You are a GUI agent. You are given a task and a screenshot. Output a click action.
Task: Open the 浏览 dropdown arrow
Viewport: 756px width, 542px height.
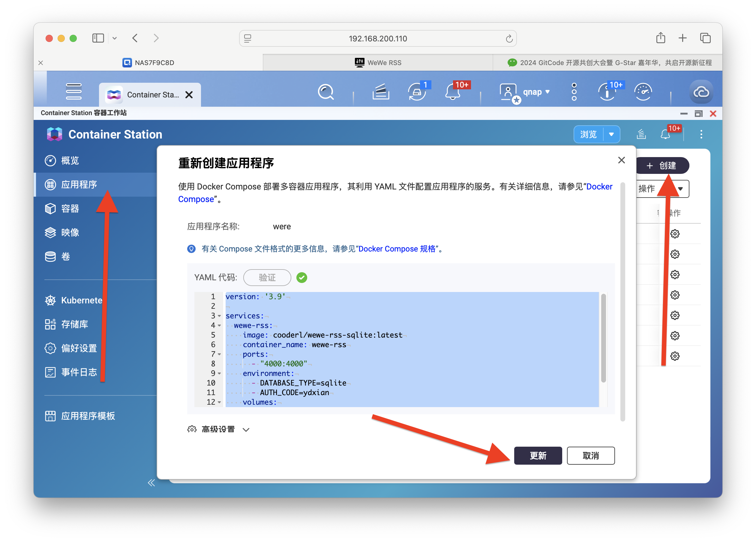[611, 134]
